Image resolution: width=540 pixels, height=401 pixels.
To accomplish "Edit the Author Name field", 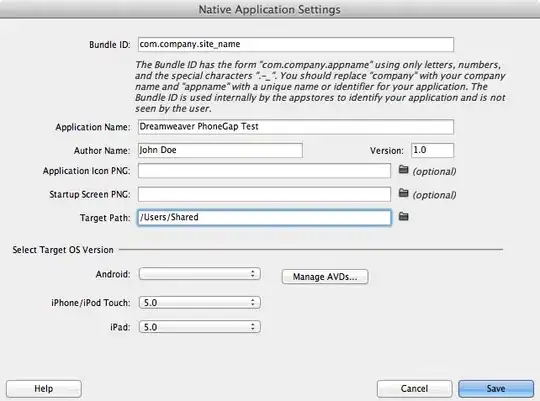I will 220,150.
